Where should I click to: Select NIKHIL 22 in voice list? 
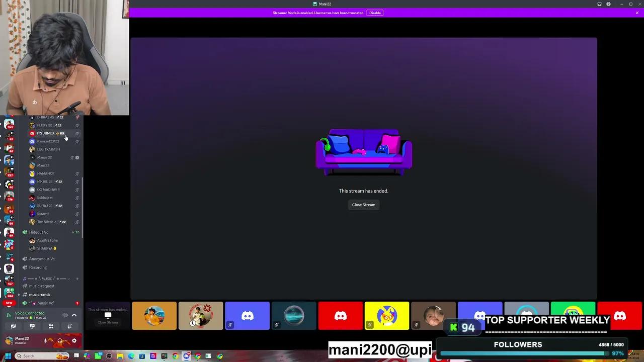point(53,182)
